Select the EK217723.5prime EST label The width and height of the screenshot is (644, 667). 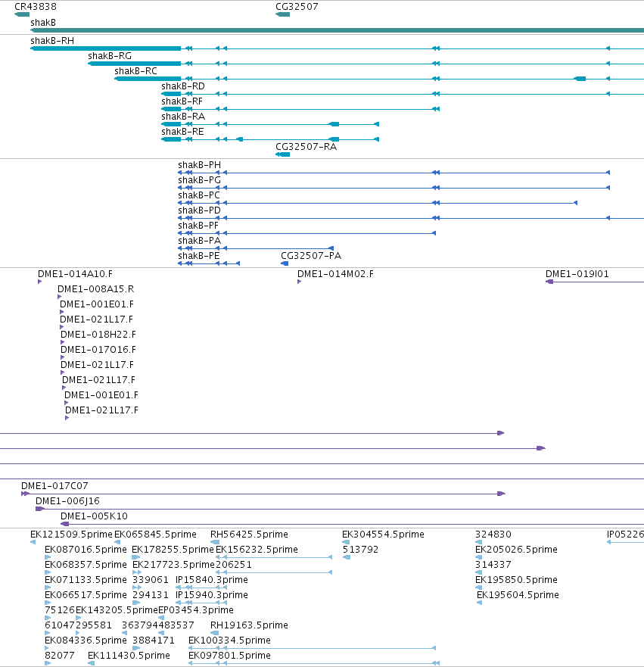click(x=173, y=565)
